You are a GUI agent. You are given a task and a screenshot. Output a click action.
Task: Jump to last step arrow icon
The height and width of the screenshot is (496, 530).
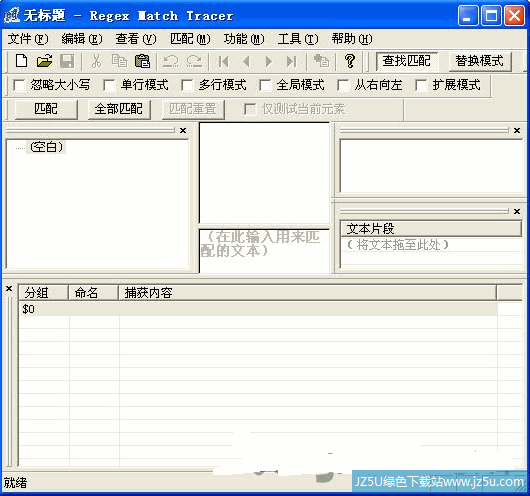291,62
